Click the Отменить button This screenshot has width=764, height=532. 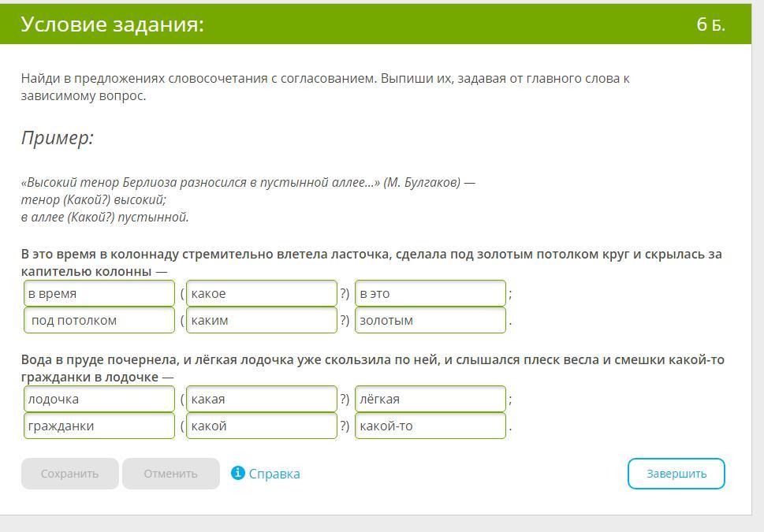tap(170, 474)
